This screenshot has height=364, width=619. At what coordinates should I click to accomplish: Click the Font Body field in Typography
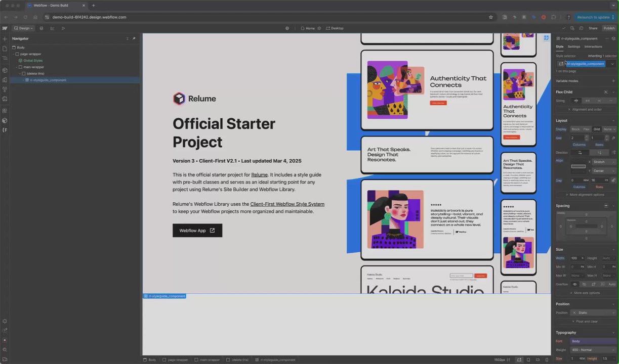593,341
